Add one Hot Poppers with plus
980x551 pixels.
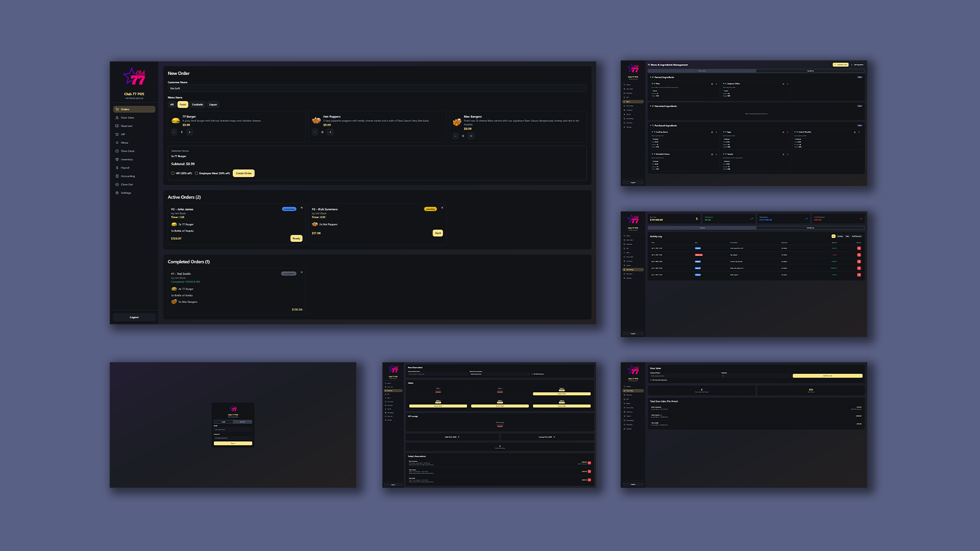tap(330, 132)
